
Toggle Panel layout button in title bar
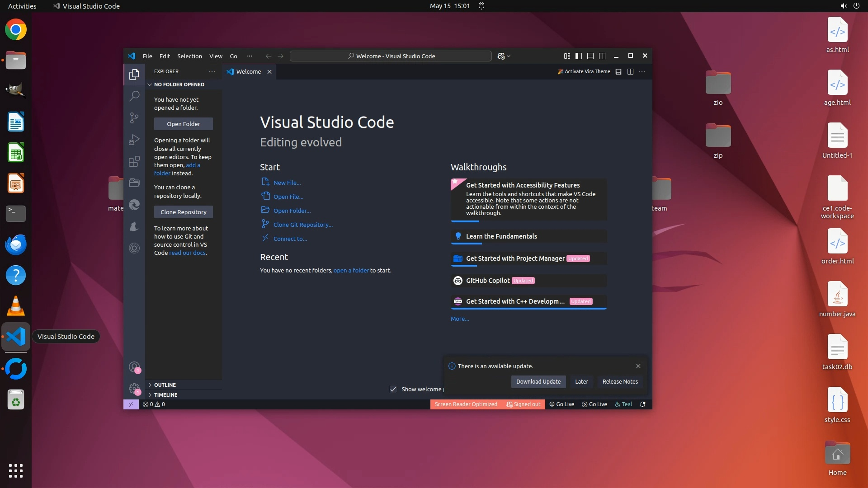click(590, 56)
